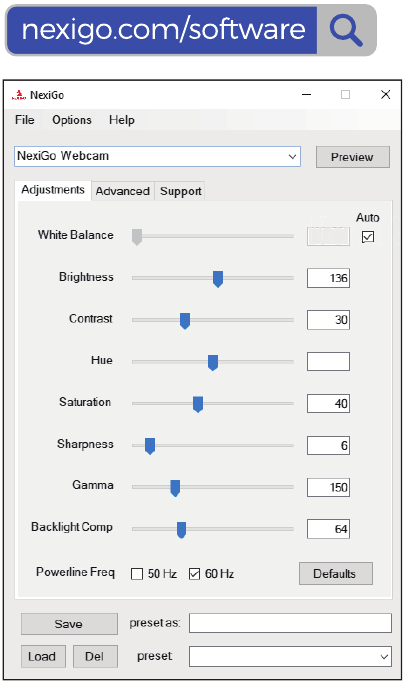Viewport: 406px width, 682px height.
Task: Switch to the Support tab
Action: pyautogui.click(x=181, y=191)
